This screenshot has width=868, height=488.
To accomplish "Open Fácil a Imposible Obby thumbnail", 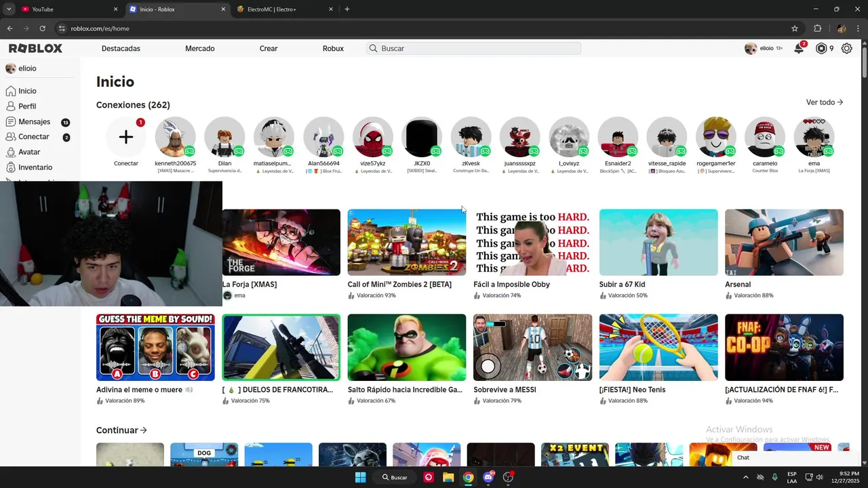I will 532,242.
